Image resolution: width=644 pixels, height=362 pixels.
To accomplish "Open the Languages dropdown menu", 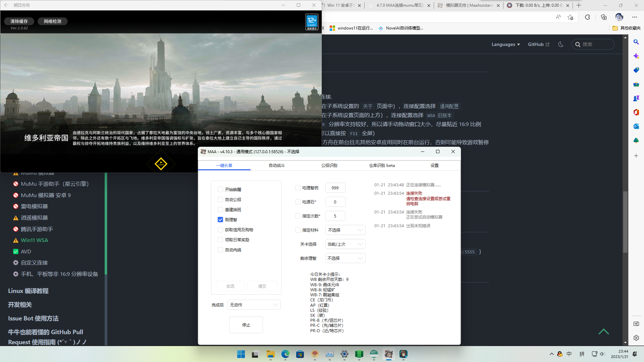I will pyautogui.click(x=505, y=44).
